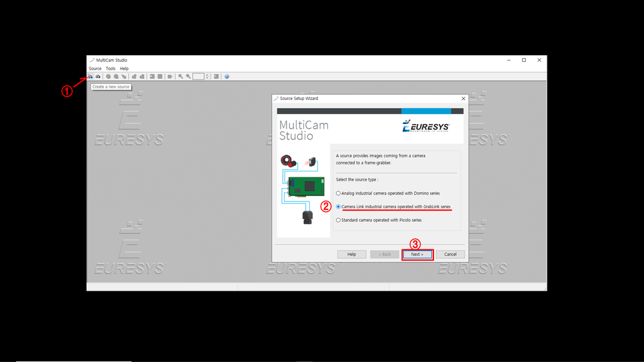Click the second camera icon in the toolbar
Viewport: 644px width, 362px height.
click(x=98, y=77)
